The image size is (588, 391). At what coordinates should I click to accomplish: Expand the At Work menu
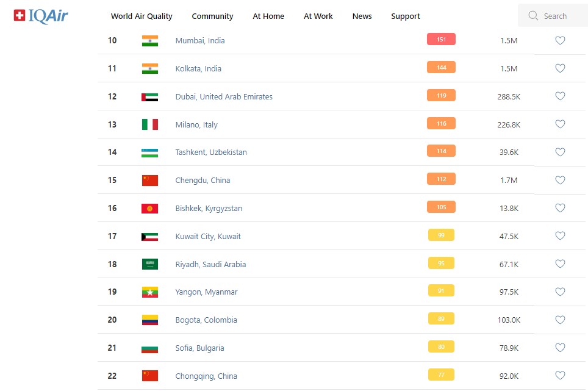(x=318, y=16)
